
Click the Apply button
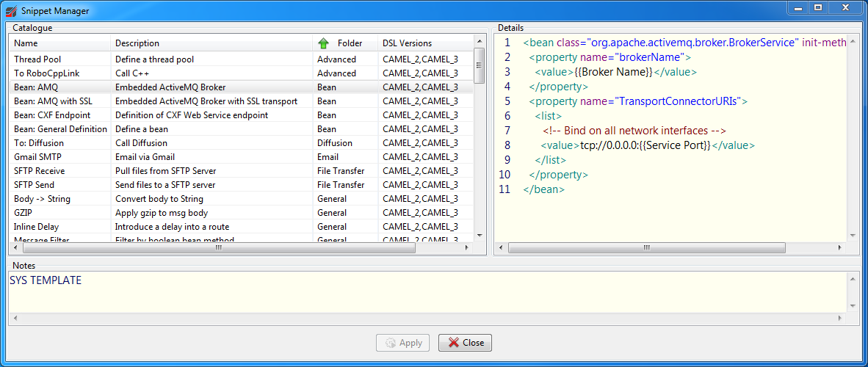(402, 343)
